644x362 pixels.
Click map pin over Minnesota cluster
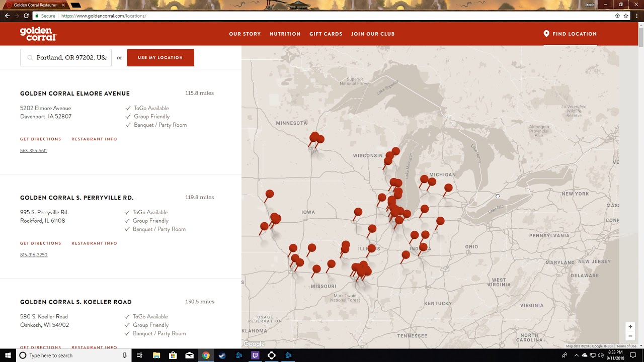tap(314, 137)
